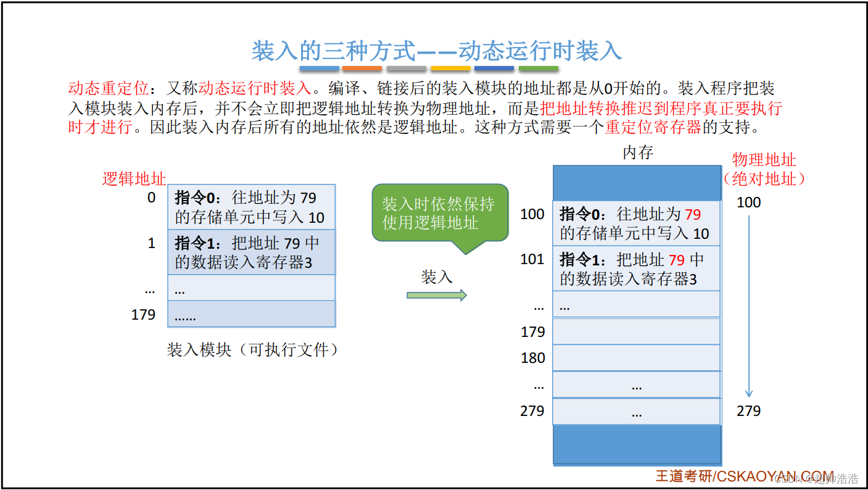Click address '279' left of the memory column

[x=532, y=410]
